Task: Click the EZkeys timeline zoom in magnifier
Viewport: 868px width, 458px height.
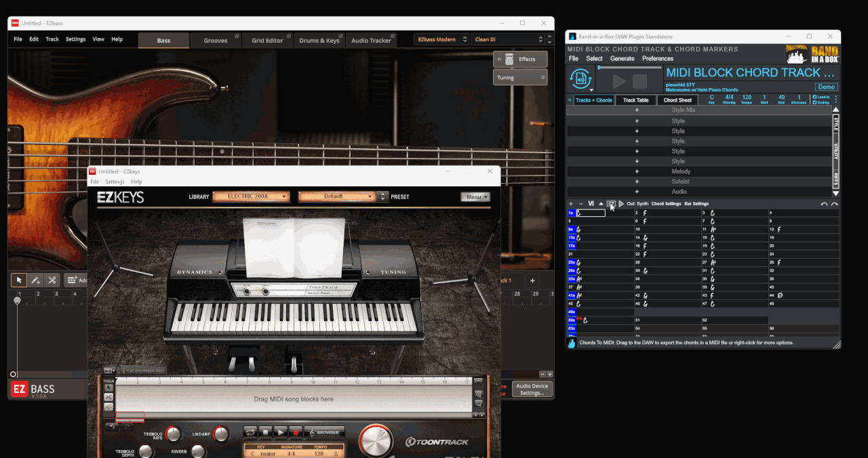Action: tap(478, 394)
